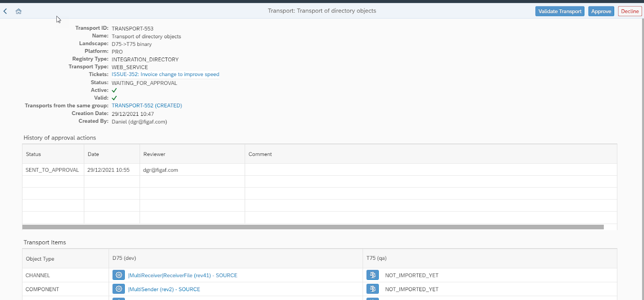Screen dimensions: 644x300
Task: Open gear icon for MultiSender component
Action: click(x=119, y=289)
